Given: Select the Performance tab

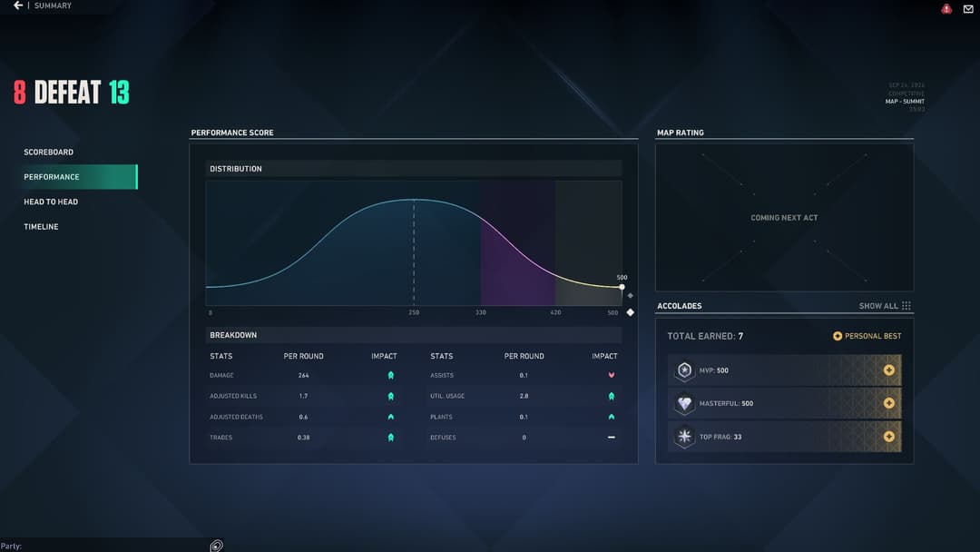Looking at the screenshot, I should (x=75, y=177).
